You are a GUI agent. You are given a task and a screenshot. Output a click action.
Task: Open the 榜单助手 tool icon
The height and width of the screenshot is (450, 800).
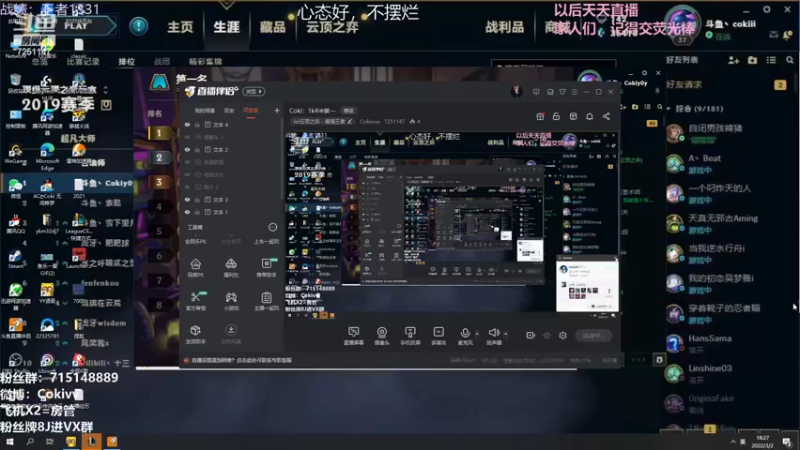click(266, 267)
